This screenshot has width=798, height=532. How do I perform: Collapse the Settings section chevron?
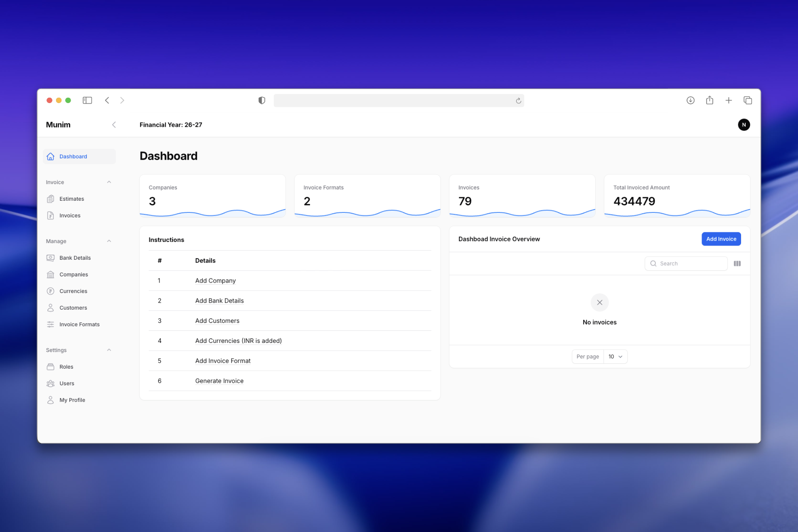click(109, 350)
